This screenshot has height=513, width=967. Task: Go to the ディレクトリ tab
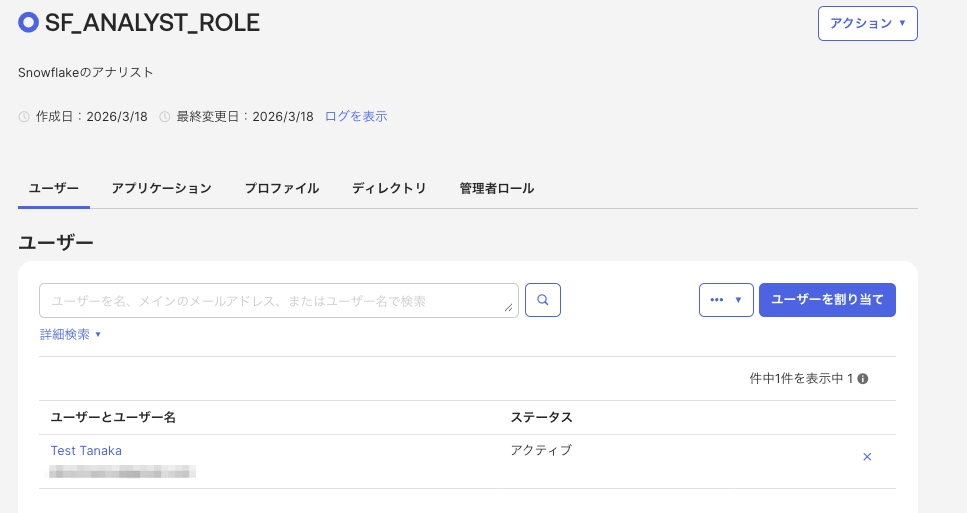389,188
